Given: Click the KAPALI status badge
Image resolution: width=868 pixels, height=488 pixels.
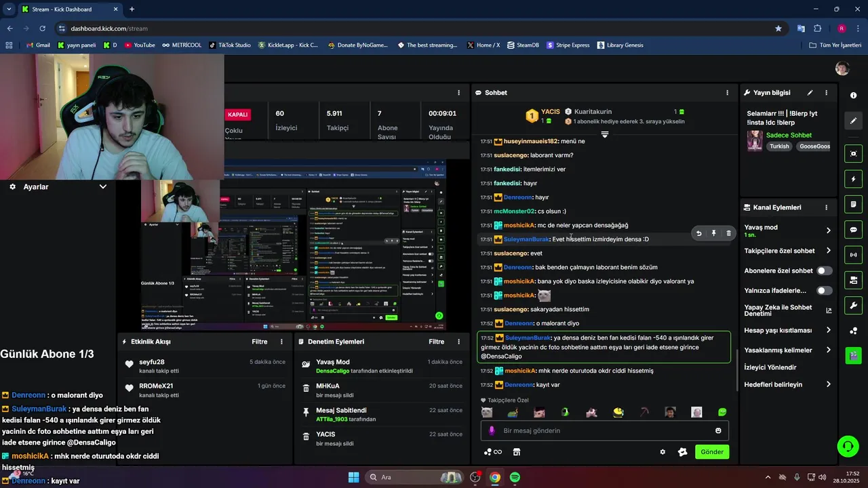Looking at the screenshot, I should coord(238,115).
